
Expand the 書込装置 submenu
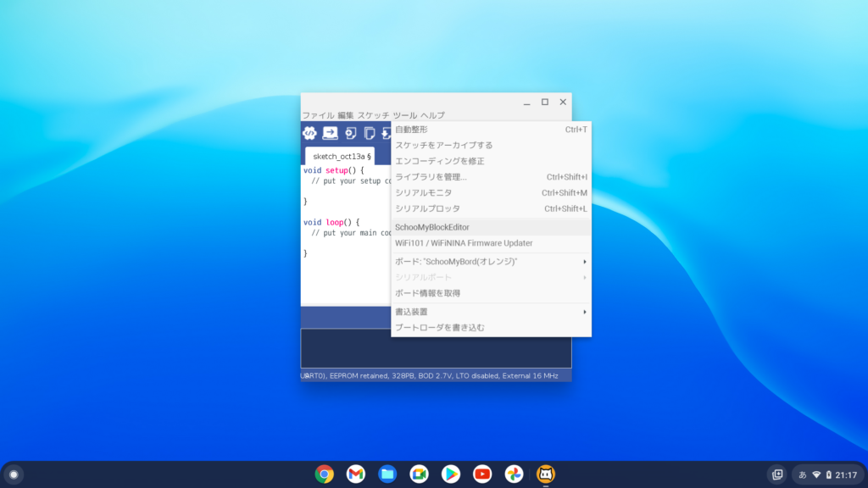click(491, 312)
